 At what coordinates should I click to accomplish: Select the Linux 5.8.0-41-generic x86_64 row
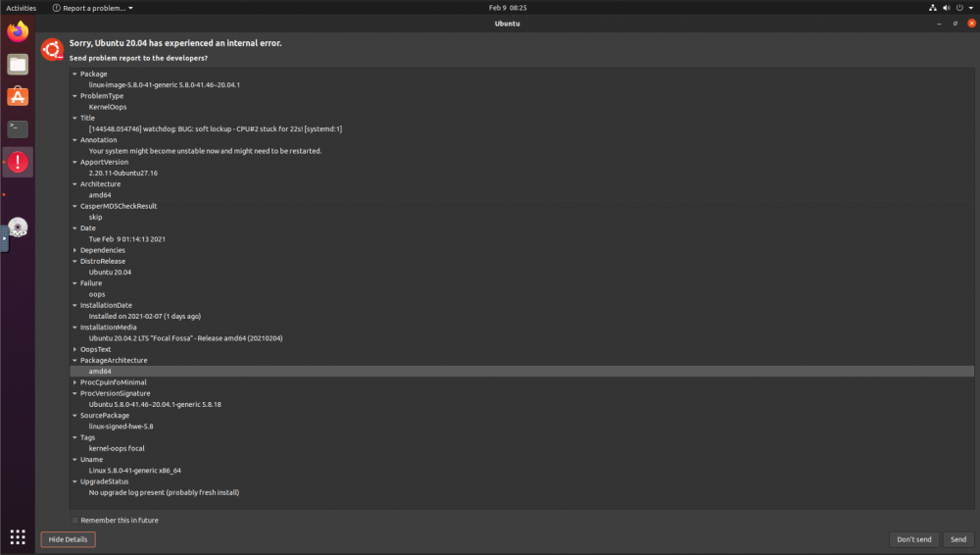pos(522,471)
